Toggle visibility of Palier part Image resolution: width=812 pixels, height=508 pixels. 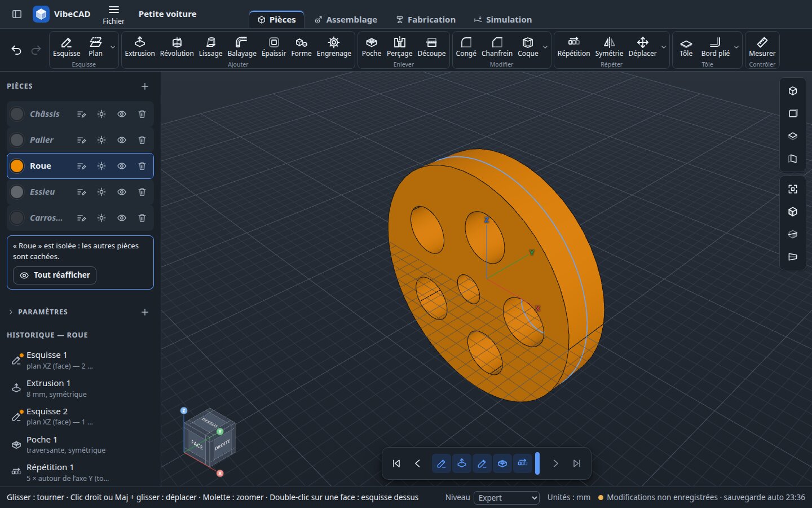click(x=122, y=140)
